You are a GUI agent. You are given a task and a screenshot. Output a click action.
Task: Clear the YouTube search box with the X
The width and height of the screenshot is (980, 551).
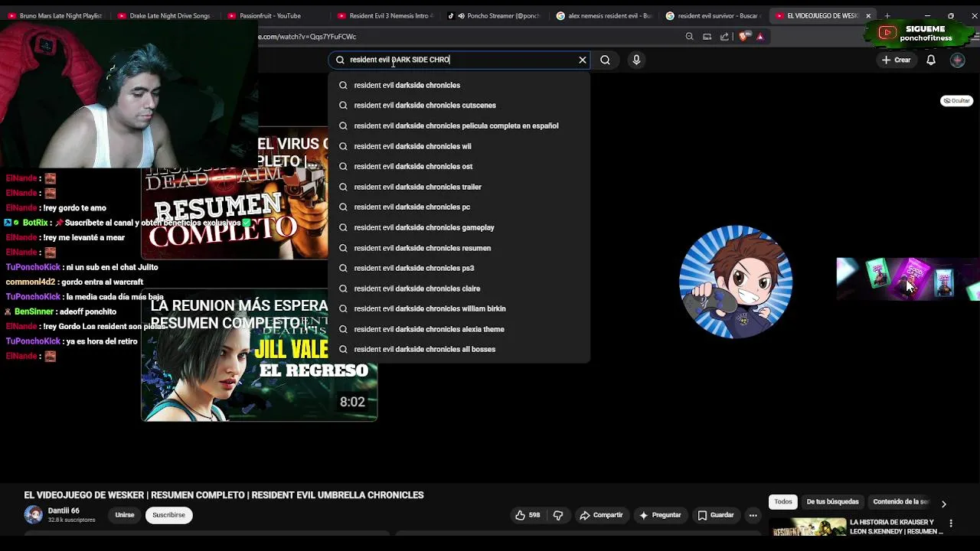(x=583, y=60)
